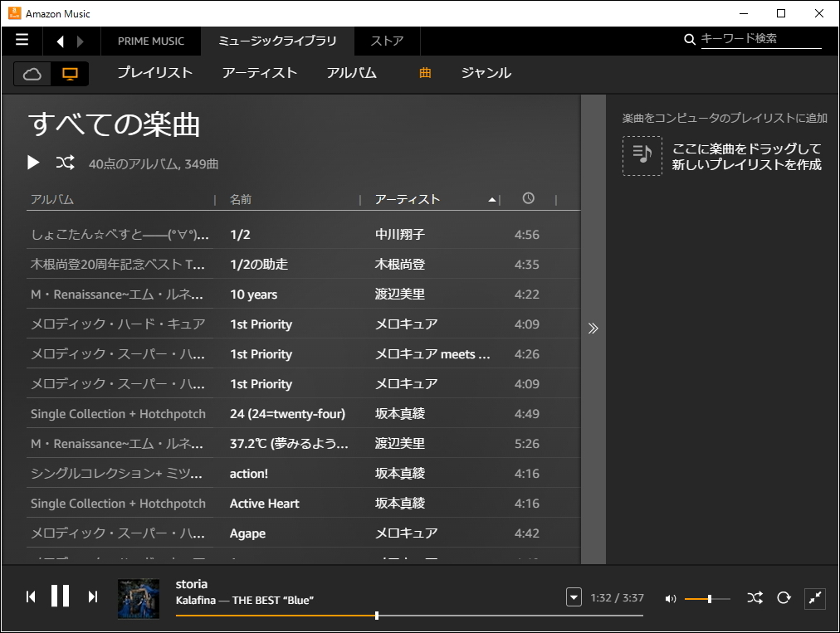The width and height of the screenshot is (840, 633).
Task: Click the now playing title storia
Action: click(191, 584)
